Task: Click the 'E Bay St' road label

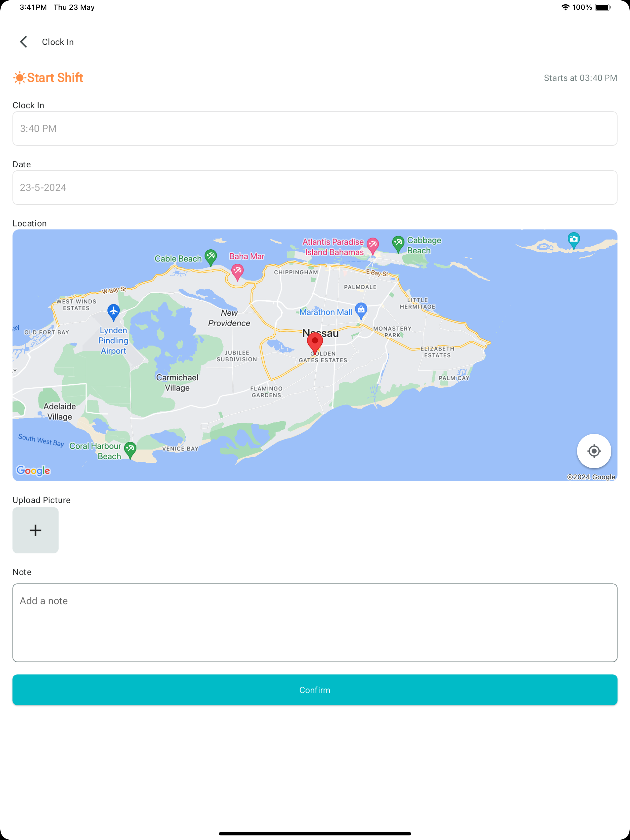Action: [x=377, y=273]
